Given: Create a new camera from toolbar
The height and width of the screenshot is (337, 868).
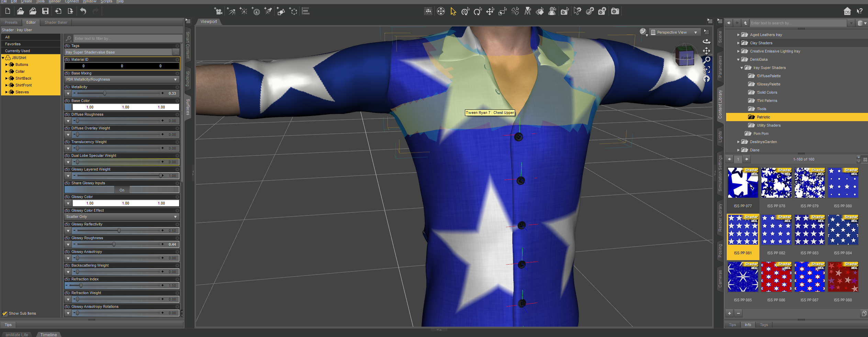Looking at the screenshot, I should pos(218,11).
